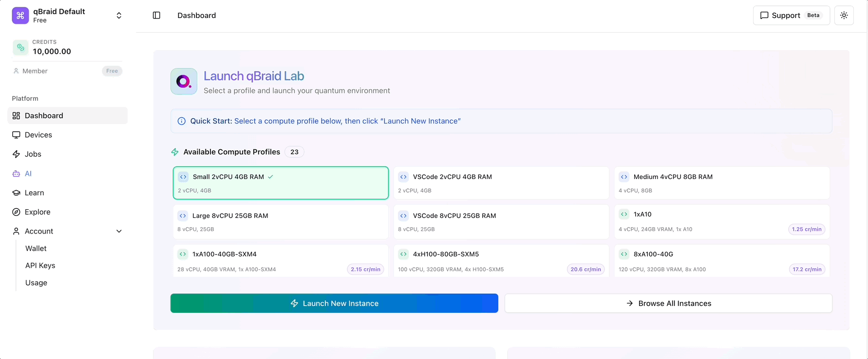
Task: Click the AI robot icon
Action: click(16, 174)
